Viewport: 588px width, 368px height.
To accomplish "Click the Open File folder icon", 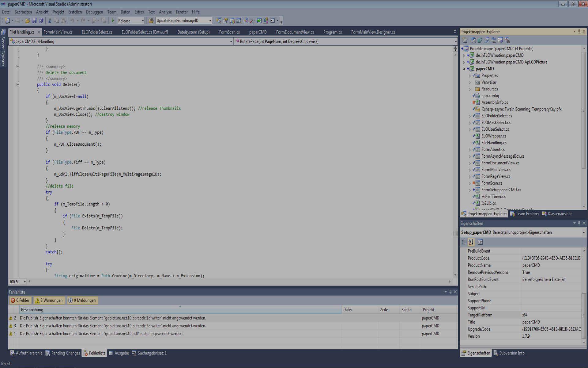I will (27, 21).
